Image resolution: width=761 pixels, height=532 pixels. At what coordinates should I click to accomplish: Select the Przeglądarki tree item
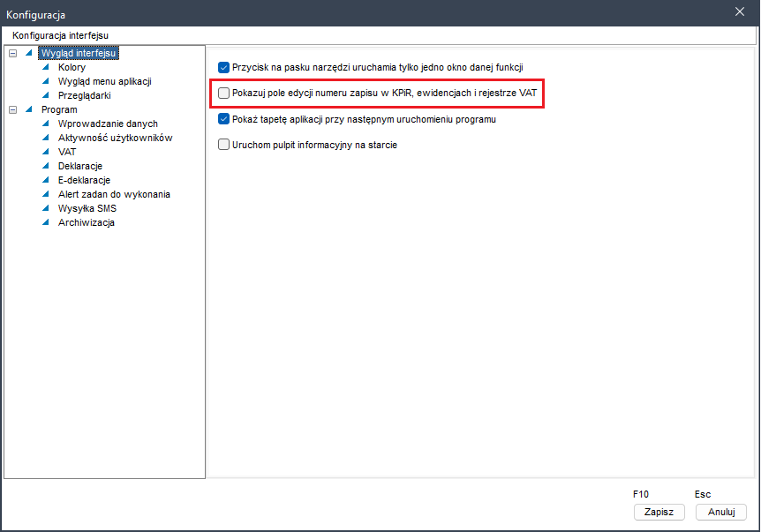click(85, 95)
